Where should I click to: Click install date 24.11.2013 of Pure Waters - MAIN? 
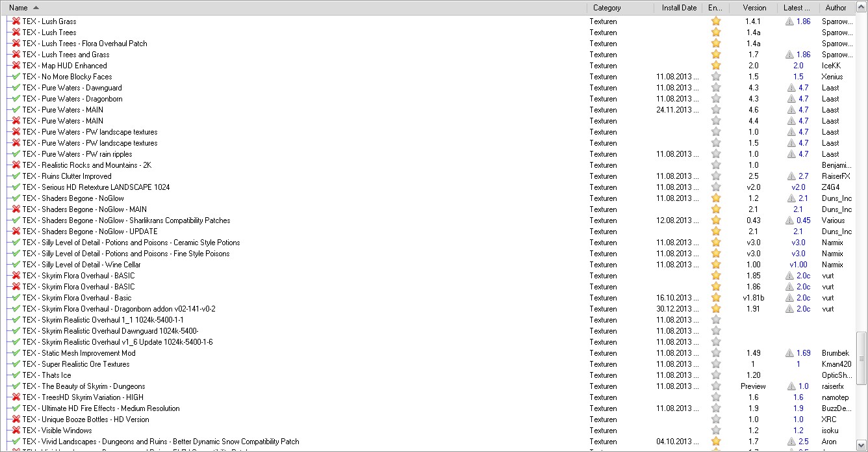pos(678,110)
